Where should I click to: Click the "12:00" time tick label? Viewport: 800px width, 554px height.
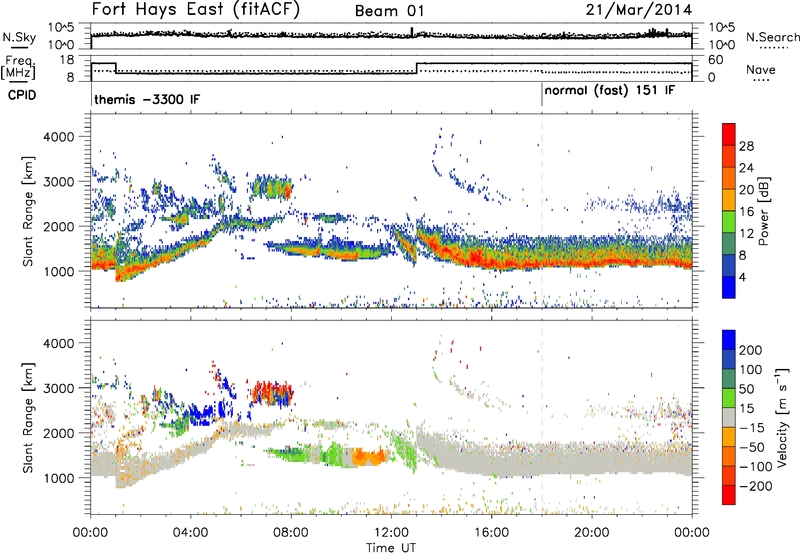pyautogui.click(x=391, y=533)
